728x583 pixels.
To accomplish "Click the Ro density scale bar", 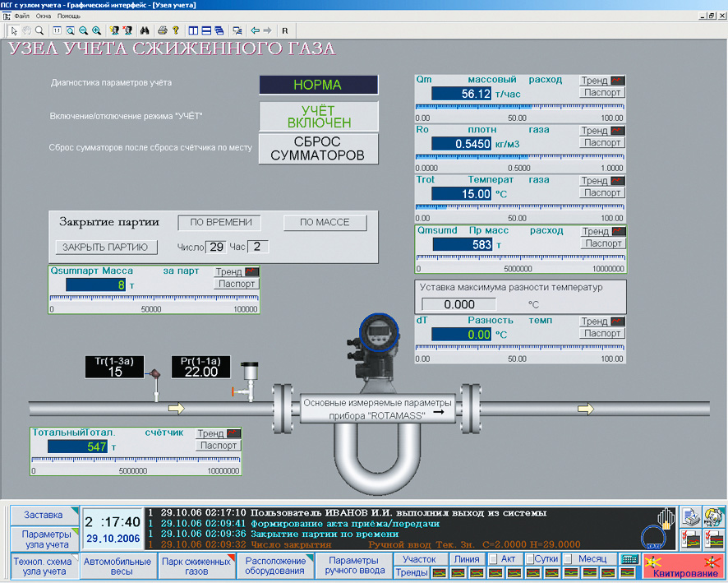I will tap(519, 157).
